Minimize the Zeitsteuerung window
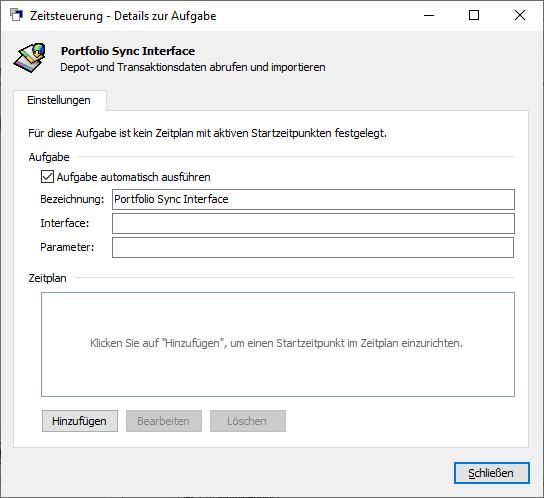544x498 pixels. tap(429, 15)
